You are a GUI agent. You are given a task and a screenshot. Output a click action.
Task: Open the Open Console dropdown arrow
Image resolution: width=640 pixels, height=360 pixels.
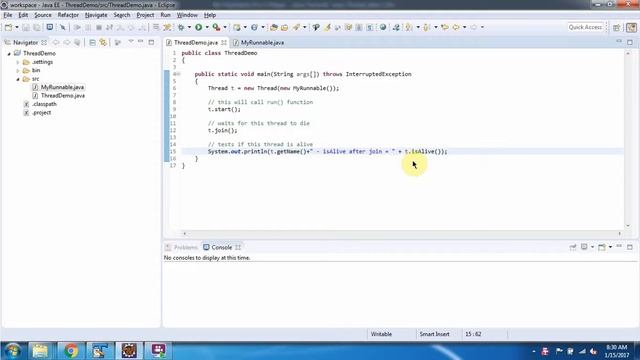coord(610,247)
